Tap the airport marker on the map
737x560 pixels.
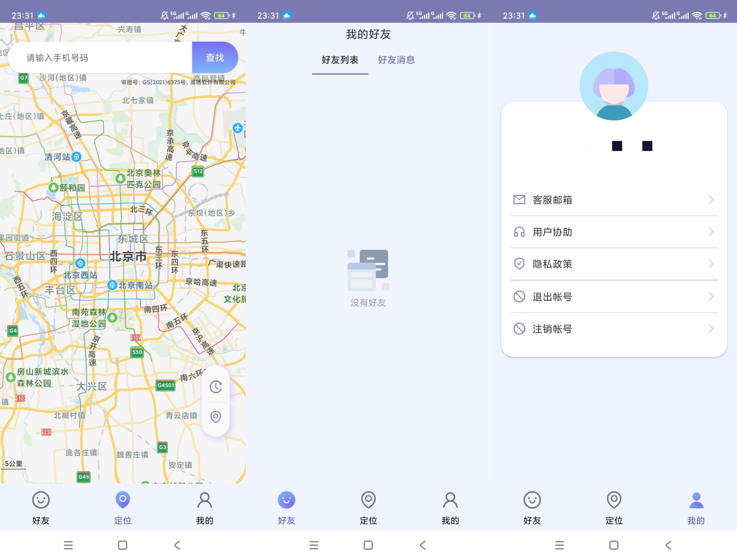(x=237, y=128)
